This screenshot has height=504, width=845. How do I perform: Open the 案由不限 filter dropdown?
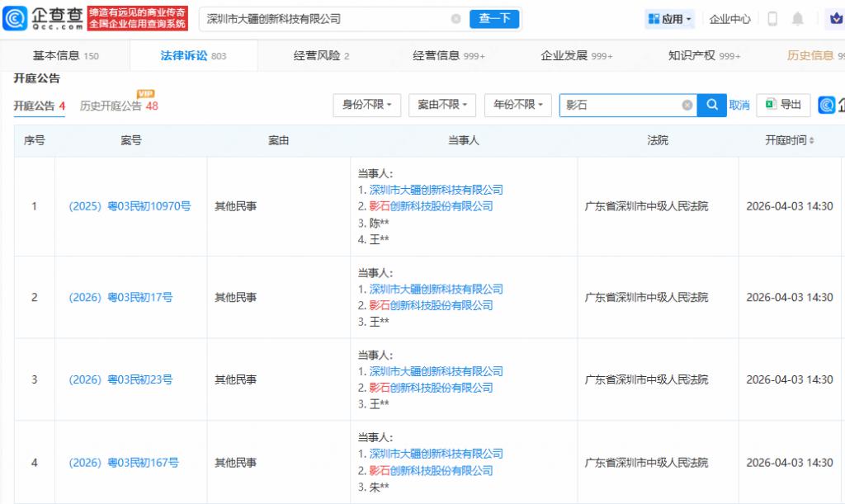click(x=442, y=105)
